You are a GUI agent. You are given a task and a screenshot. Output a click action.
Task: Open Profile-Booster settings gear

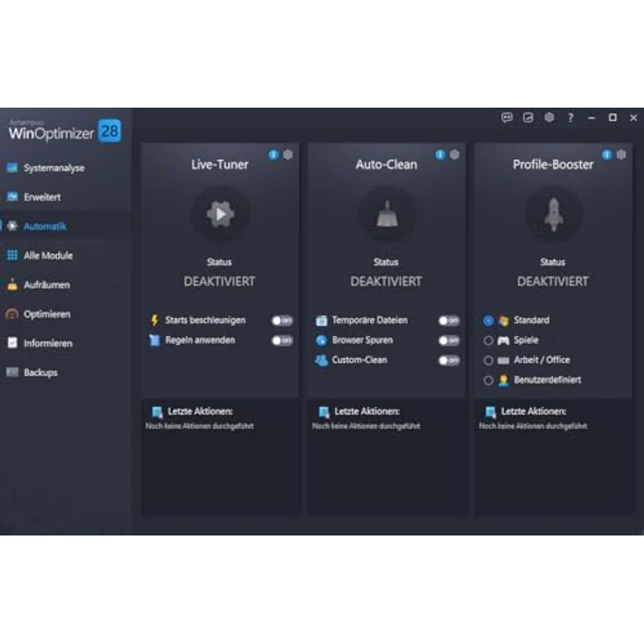pos(621,155)
